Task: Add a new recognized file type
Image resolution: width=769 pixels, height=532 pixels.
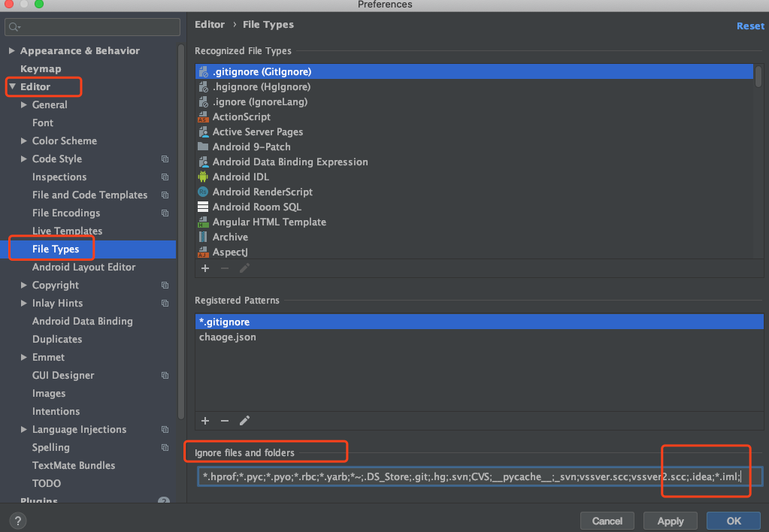Action: coord(205,268)
